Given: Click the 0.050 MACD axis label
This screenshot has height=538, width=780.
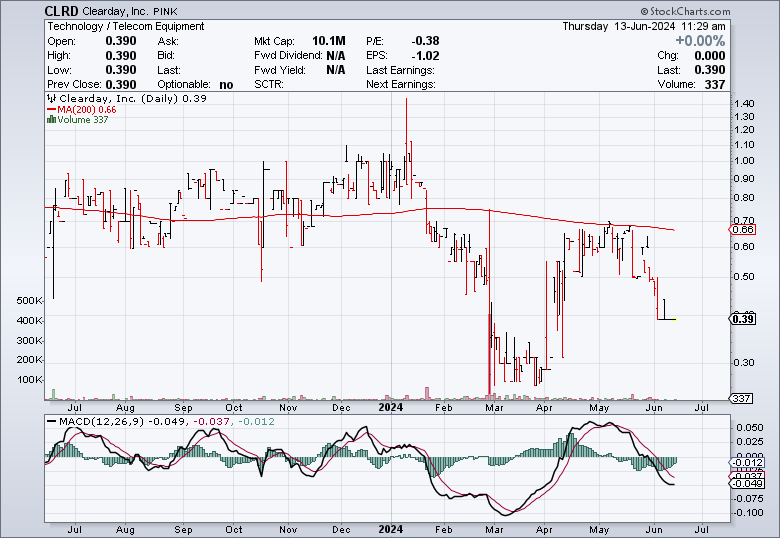Looking at the screenshot, I should point(750,428).
